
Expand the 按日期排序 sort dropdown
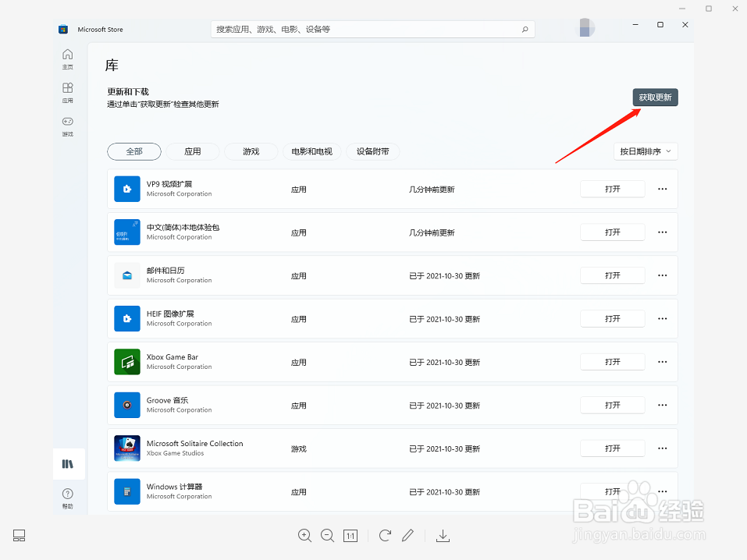[646, 151]
